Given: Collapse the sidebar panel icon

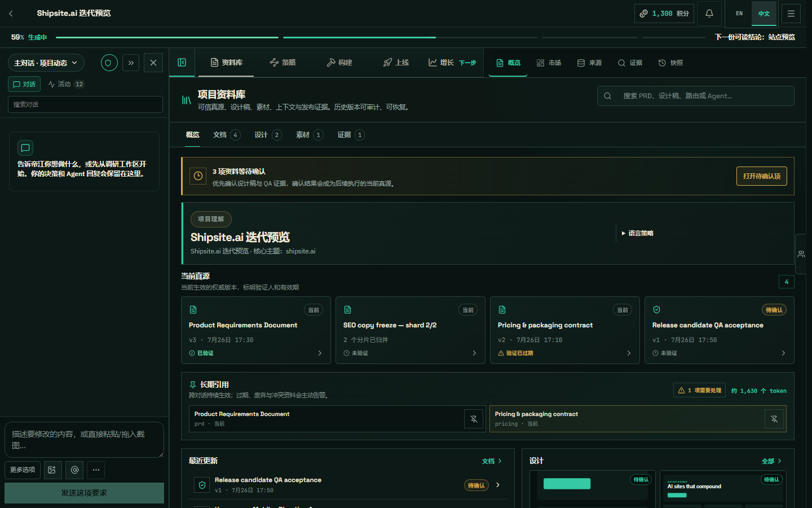Looking at the screenshot, I should 182,63.
